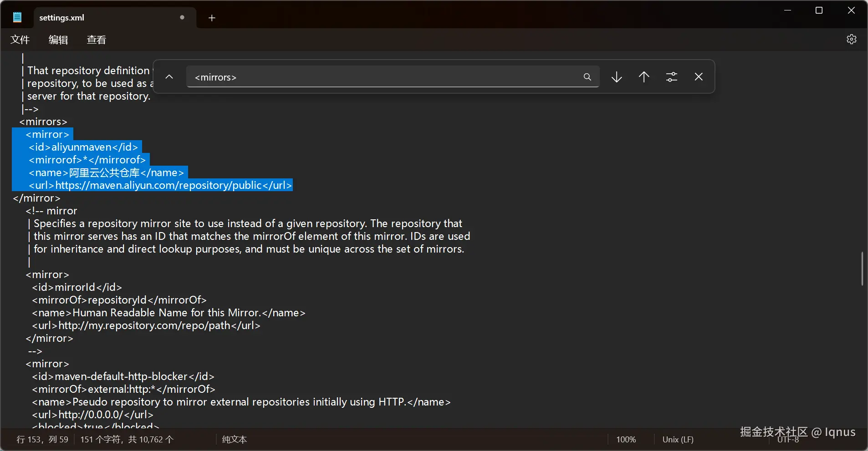Viewport: 868px width, 451px height.
Task: Close the find bar
Action: click(x=699, y=77)
